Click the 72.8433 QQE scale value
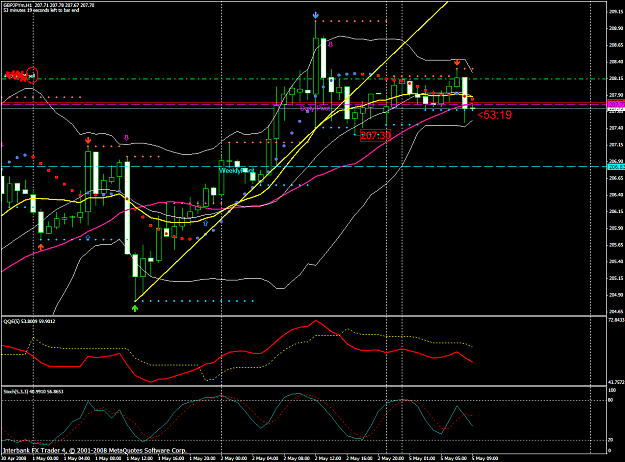This screenshot has width=625, height=462. pyautogui.click(x=616, y=320)
